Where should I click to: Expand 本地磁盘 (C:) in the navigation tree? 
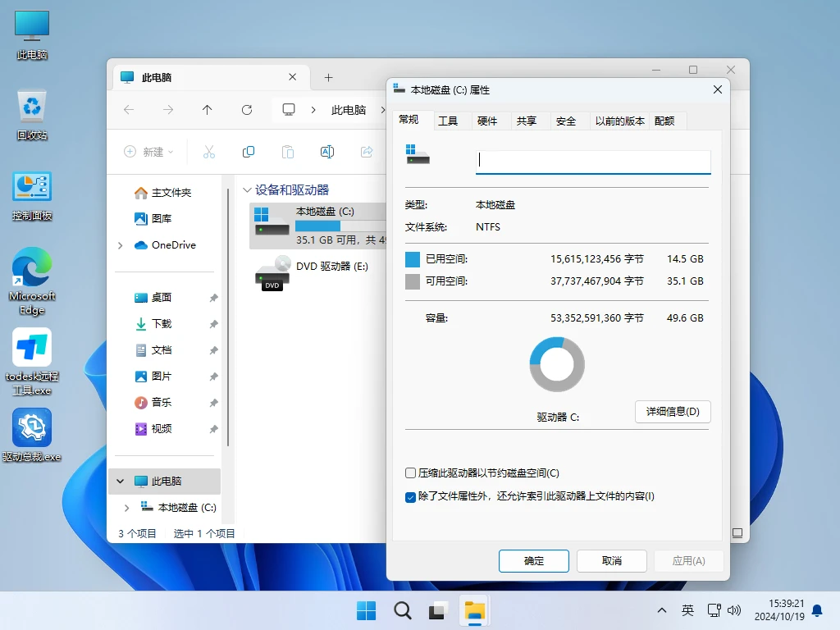[127, 508]
